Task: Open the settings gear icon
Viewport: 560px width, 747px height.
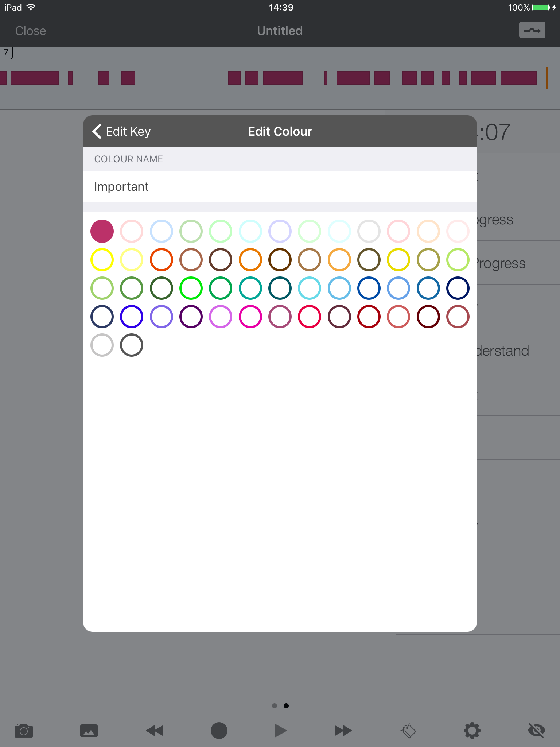Action: [472, 731]
